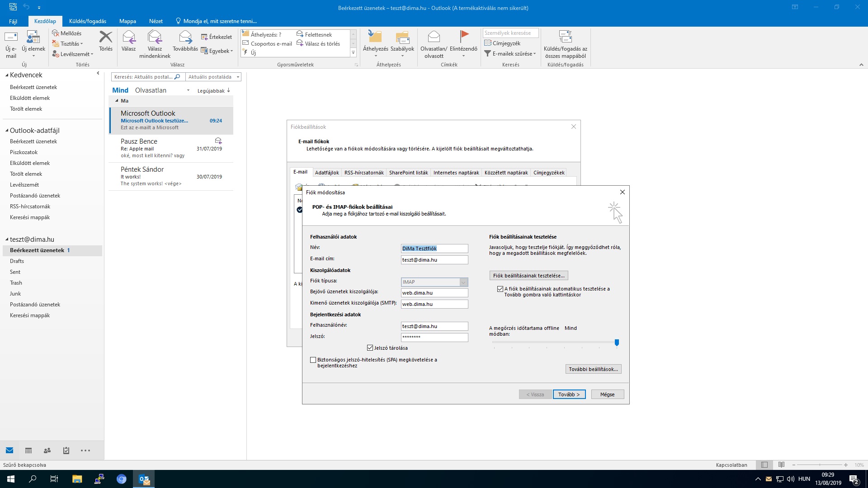Show more navigation options ellipsis
The height and width of the screenshot is (488, 868).
[85, 450]
